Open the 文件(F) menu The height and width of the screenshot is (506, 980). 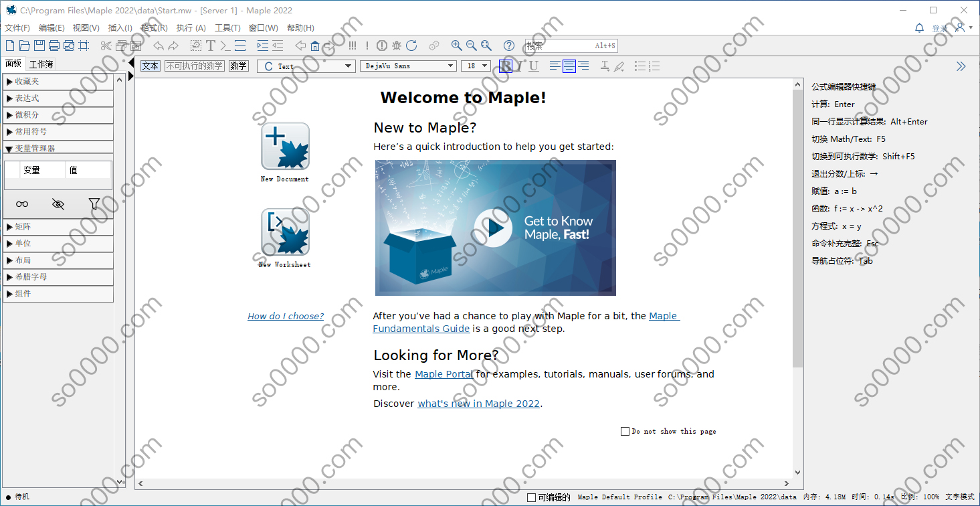[x=17, y=28]
